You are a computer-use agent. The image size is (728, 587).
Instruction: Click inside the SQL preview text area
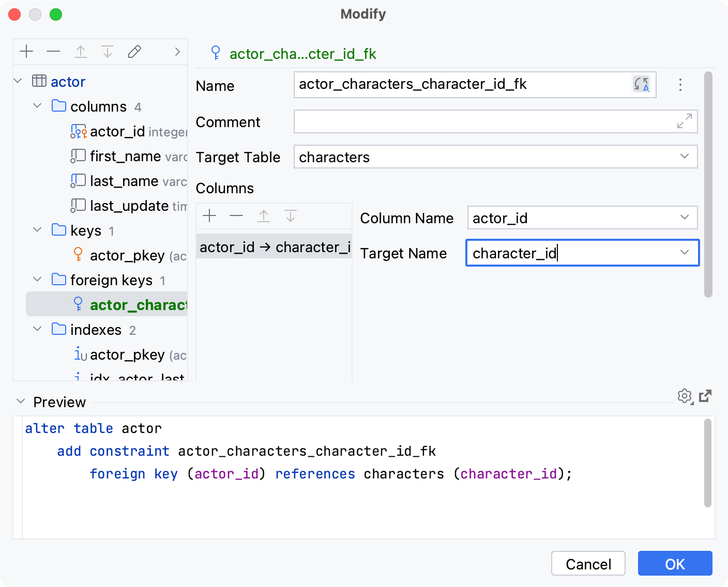pos(362,477)
